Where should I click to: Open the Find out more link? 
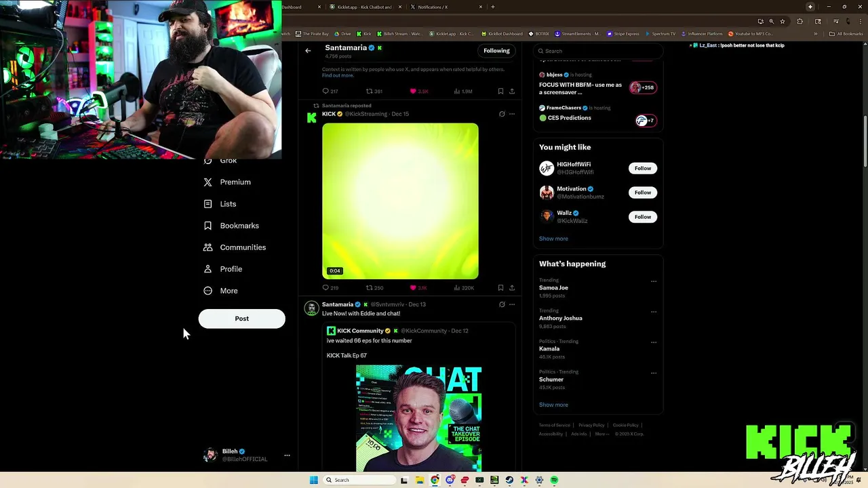338,75
